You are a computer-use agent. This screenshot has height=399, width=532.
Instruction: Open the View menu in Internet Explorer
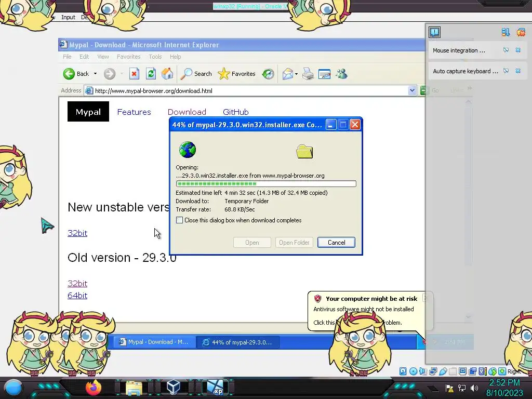(103, 57)
